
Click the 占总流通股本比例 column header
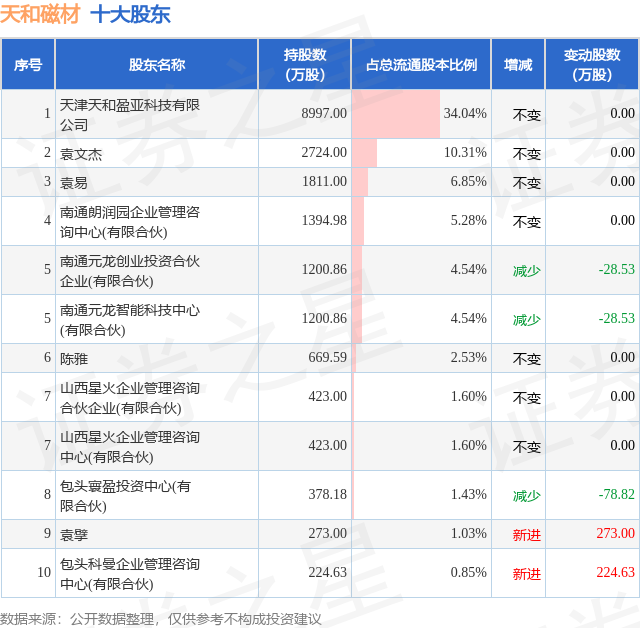click(x=421, y=64)
